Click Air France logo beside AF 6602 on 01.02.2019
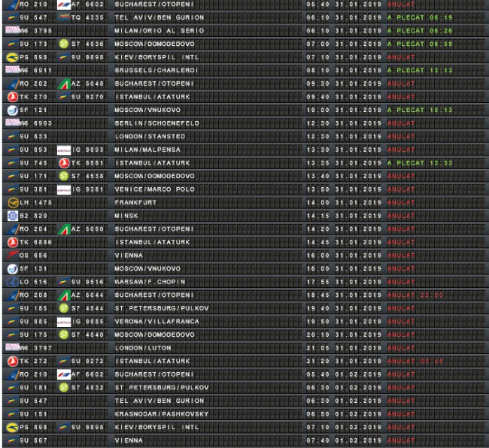This screenshot has height=448, width=489. (64, 374)
